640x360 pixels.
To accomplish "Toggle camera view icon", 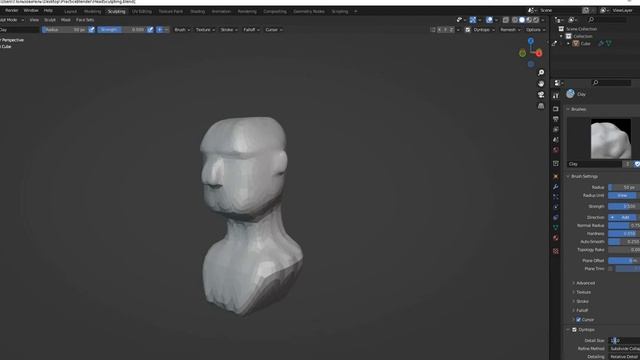I will [x=541, y=95].
